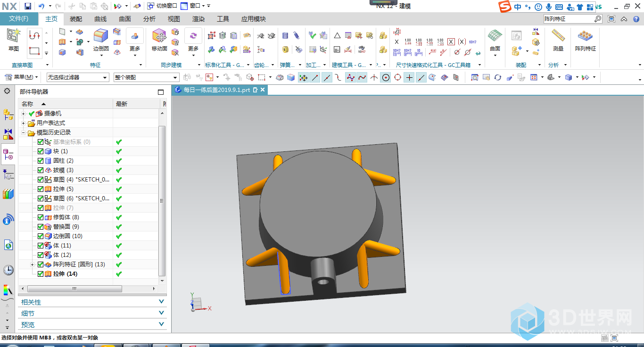644x347 pixels.
Task: Click the add component icon in 装配
Action: 517,50
